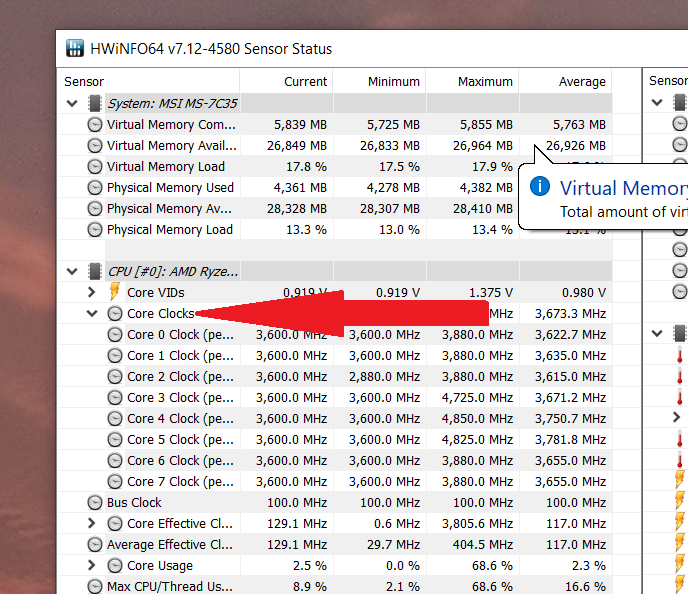Click clock icon of Average Effective Clock

pos(95,544)
